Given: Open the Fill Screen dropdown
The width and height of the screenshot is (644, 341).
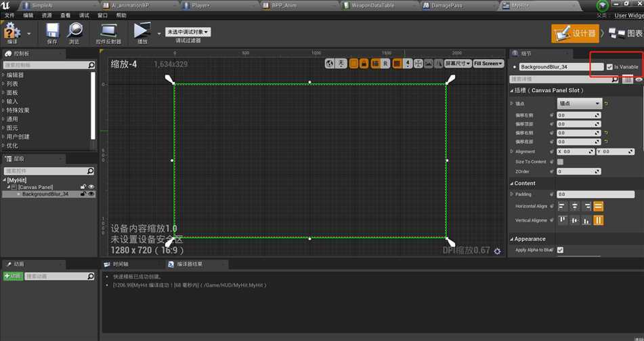Looking at the screenshot, I should click(x=488, y=63).
